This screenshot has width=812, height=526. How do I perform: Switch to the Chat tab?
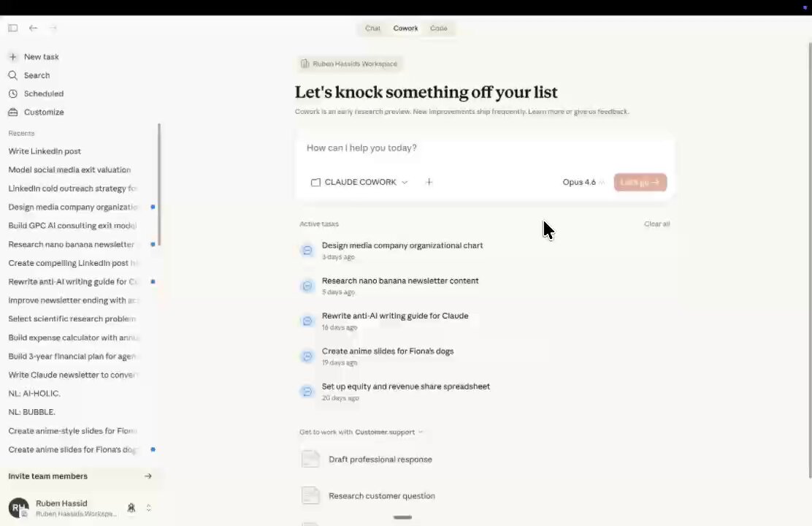click(372, 28)
